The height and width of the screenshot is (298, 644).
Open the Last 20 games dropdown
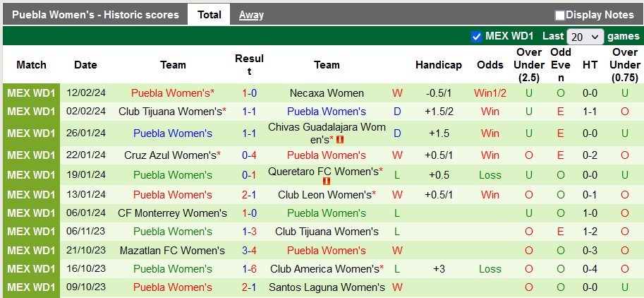(x=586, y=37)
